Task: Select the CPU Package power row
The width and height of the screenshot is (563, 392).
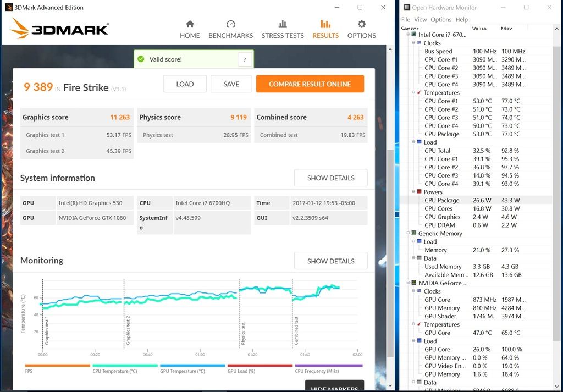Action: [x=476, y=200]
